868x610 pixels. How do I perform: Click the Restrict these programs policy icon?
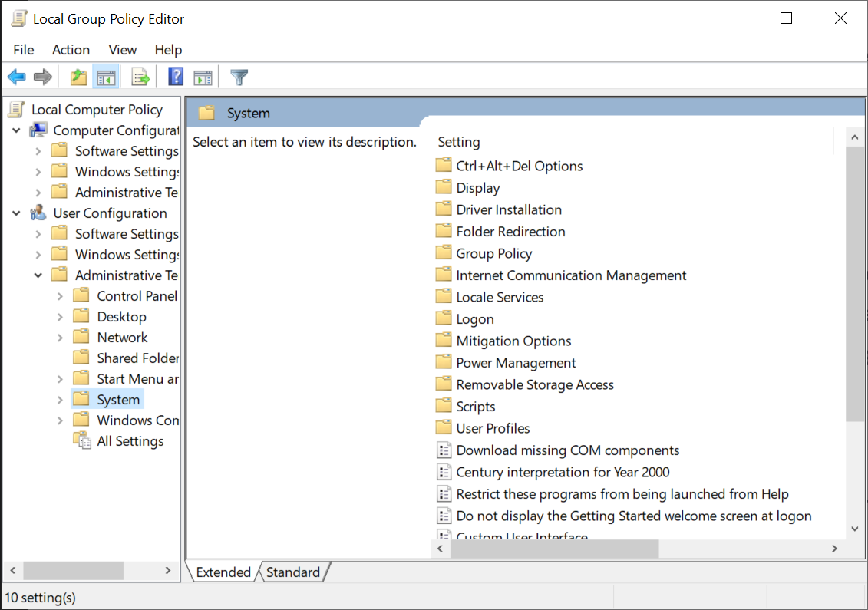[444, 494]
